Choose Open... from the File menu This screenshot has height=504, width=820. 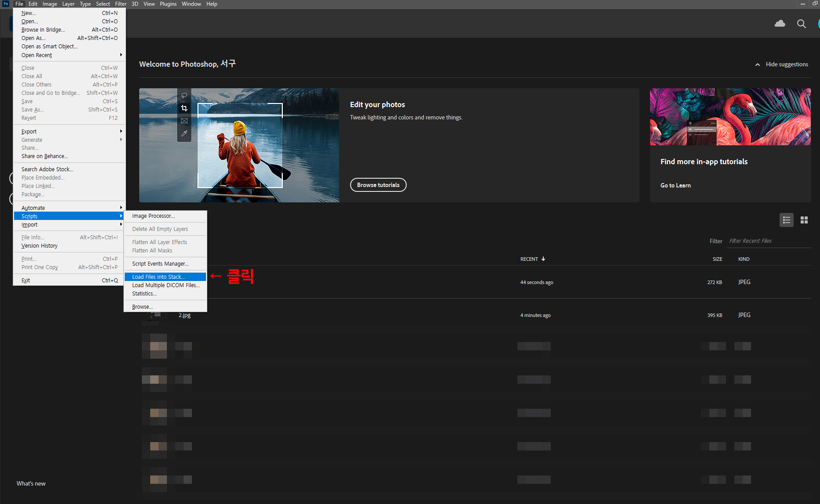coord(69,22)
